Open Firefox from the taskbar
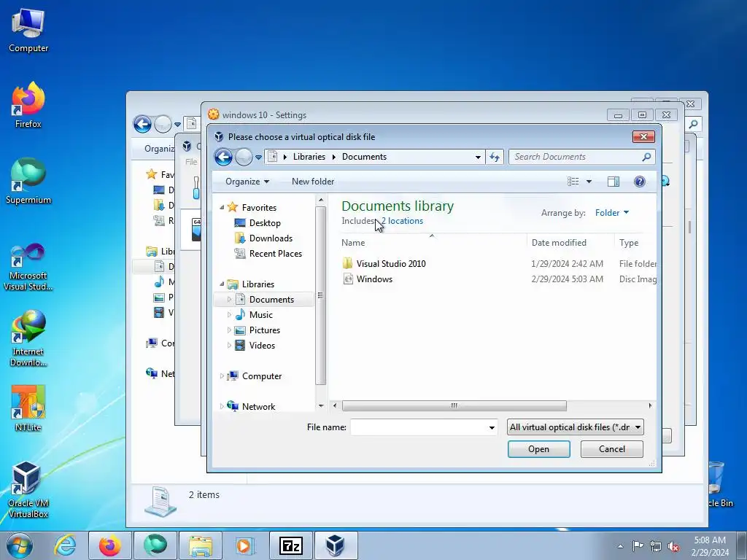Screen dimensions: 747x560 click(110, 545)
